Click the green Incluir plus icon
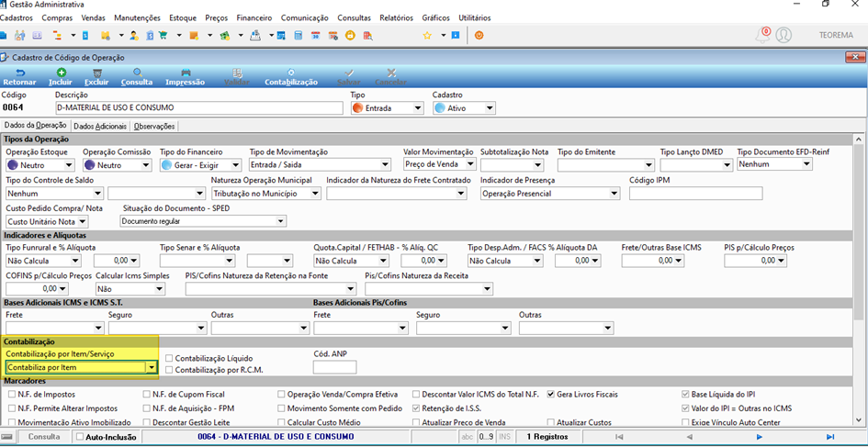Viewport: 868px width, 447px height. point(61,73)
